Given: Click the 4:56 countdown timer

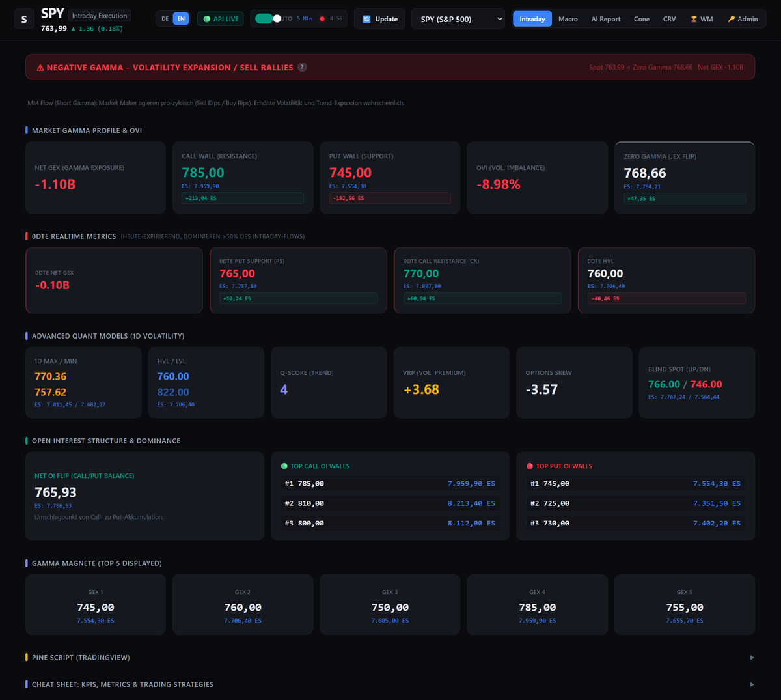Looking at the screenshot, I should [336, 19].
